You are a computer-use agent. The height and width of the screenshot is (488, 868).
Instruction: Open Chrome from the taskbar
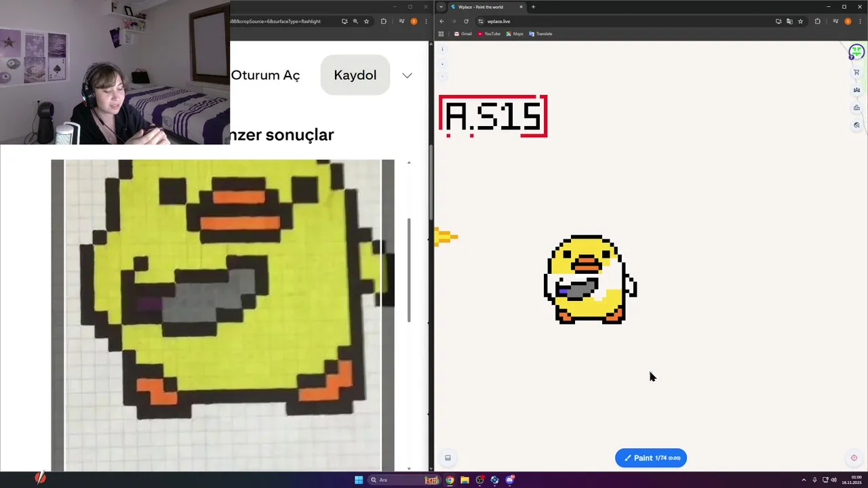click(450, 480)
